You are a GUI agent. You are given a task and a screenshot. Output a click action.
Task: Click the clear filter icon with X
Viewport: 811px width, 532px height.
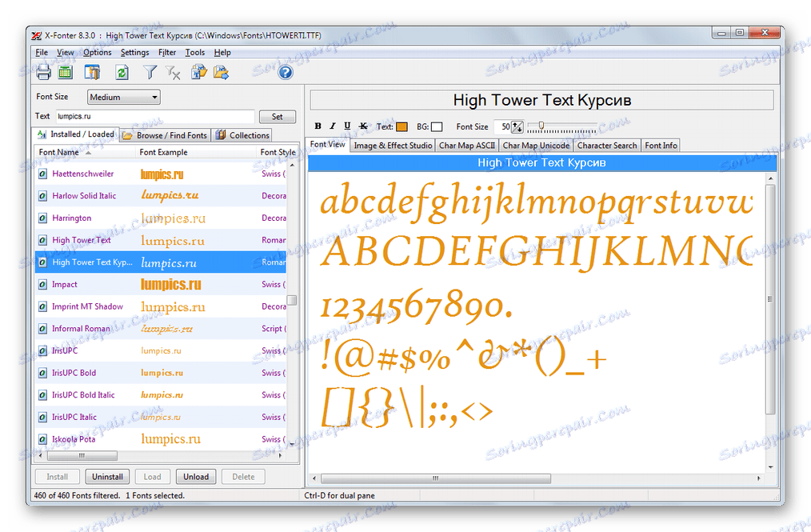tap(173, 73)
